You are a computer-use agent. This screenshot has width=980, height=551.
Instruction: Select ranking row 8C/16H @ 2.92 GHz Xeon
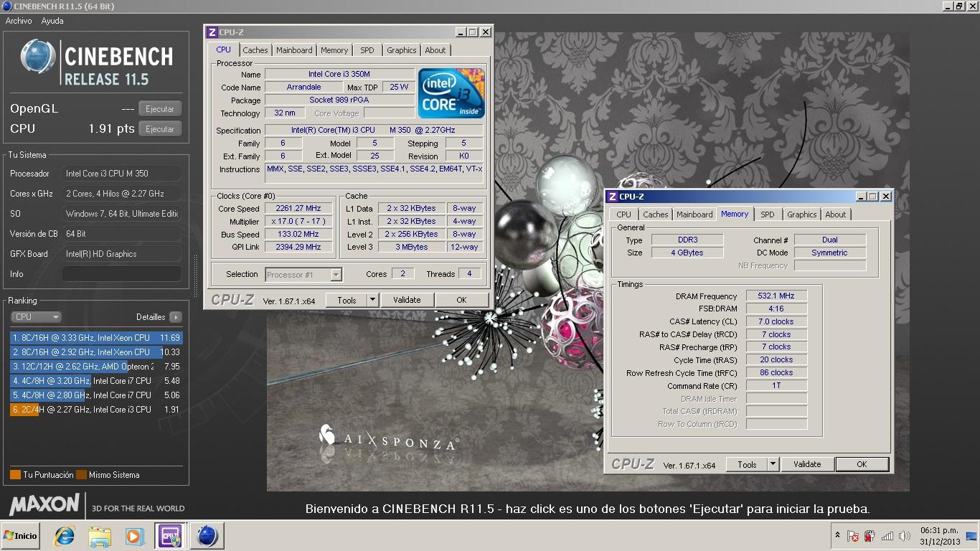pyautogui.click(x=96, y=352)
